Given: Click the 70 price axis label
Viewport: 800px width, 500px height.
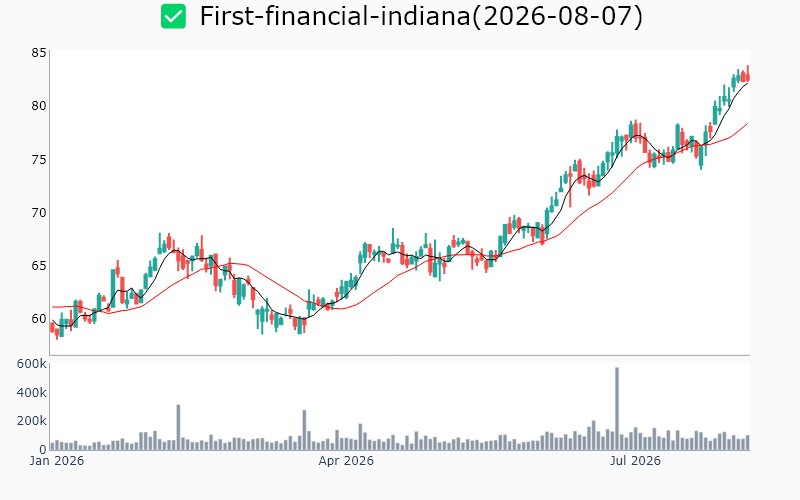Looking at the screenshot, I should 39,212.
